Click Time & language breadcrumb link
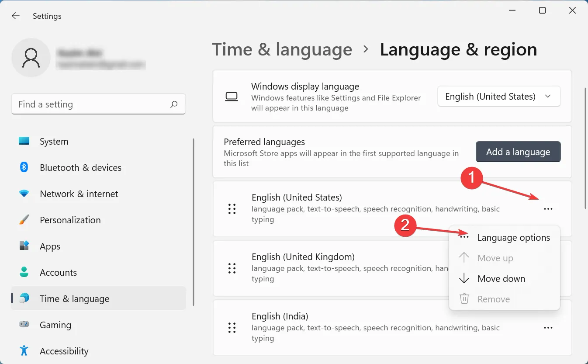This screenshot has width=588, height=364. pyautogui.click(x=282, y=50)
